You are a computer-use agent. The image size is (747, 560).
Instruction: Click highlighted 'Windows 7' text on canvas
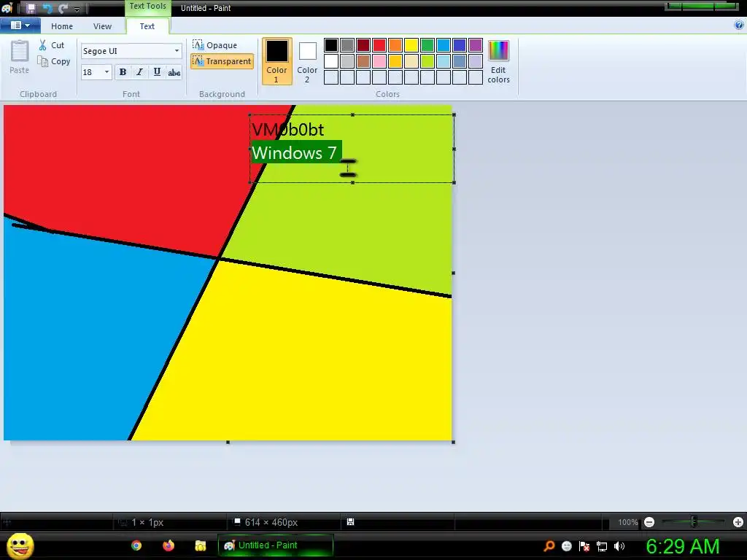[x=295, y=153]
